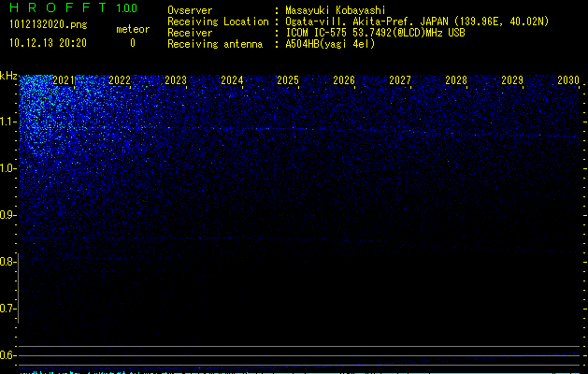Select the file name 1012132020.png
The image size is (588, 374).
coord(49,25)
